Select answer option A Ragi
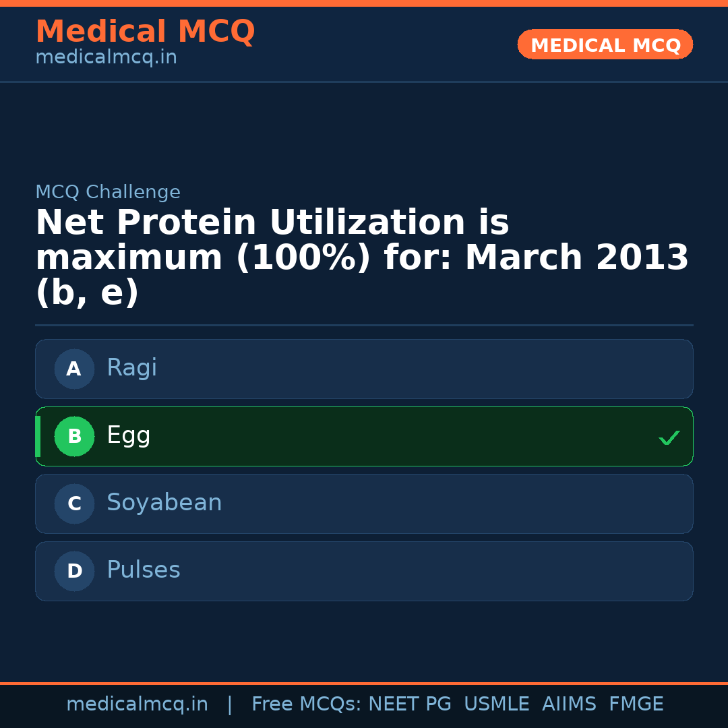728x728 pixels. pyautogui.click(x=364, y=369)
